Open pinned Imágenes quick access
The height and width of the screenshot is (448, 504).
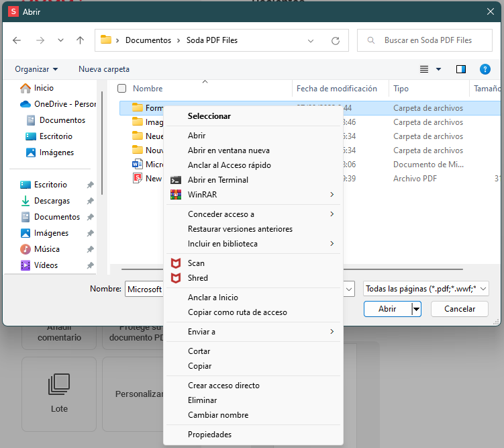tap(44, 233)
